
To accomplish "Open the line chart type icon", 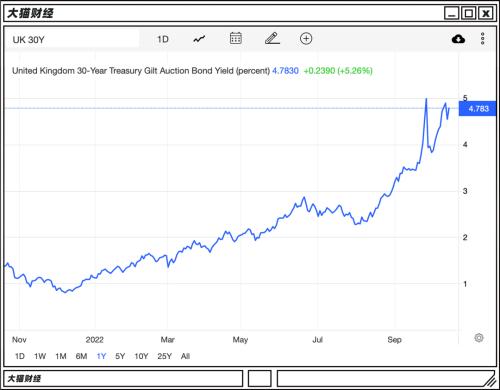I will pos(199,39).
